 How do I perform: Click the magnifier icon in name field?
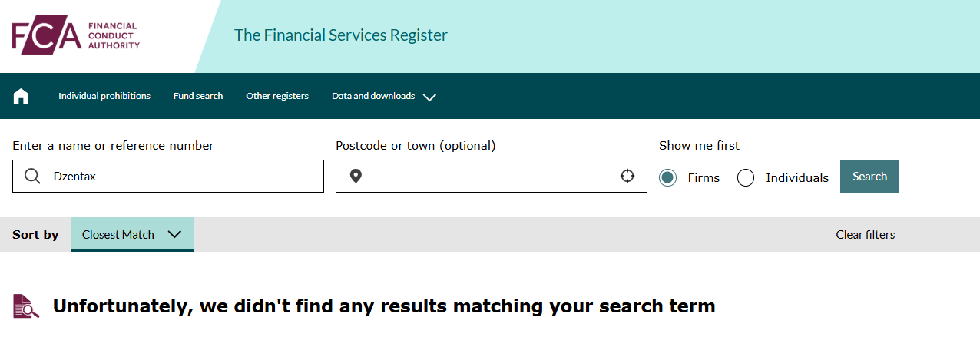click(x=32, y=177)
